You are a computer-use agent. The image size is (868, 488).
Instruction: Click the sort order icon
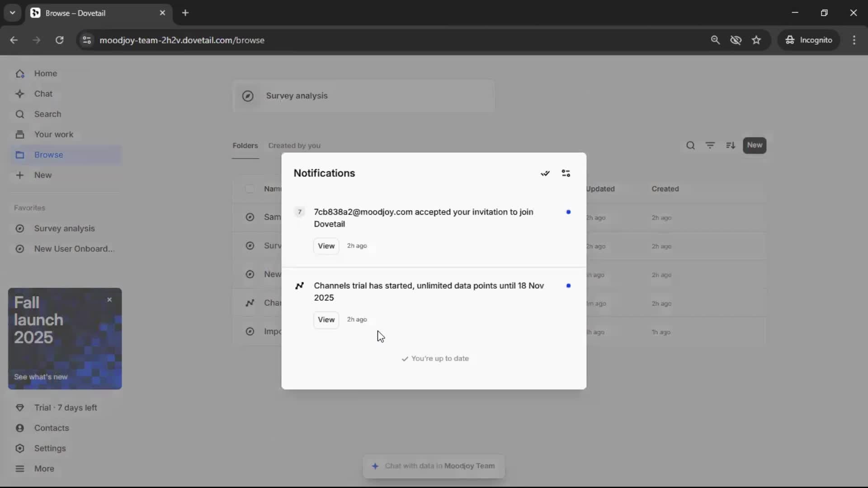coord(731,145)
